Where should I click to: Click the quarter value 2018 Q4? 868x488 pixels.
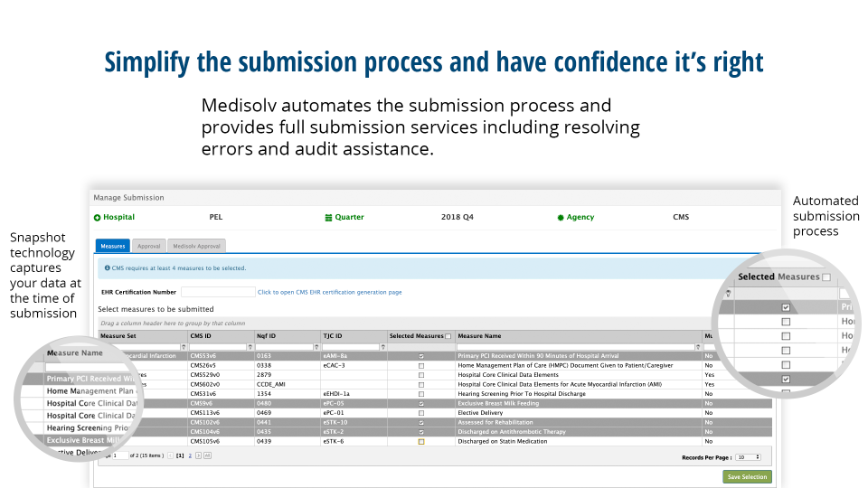click(458, 217)
